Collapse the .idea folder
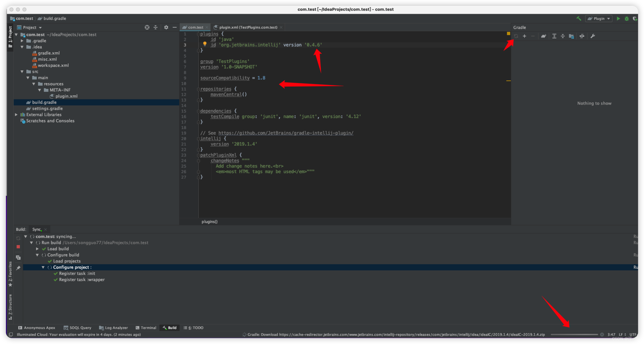 click(x=22, y=47)
